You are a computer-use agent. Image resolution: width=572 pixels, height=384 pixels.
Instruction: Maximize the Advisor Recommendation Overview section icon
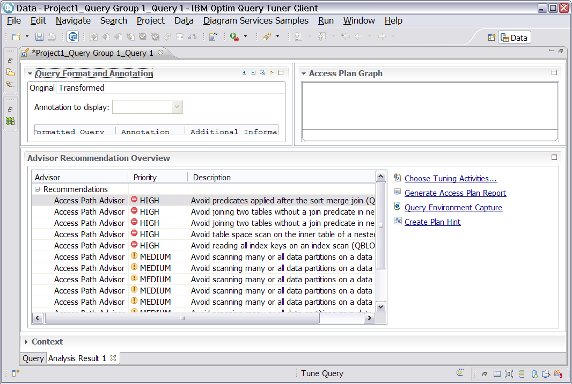pos(554,157)
